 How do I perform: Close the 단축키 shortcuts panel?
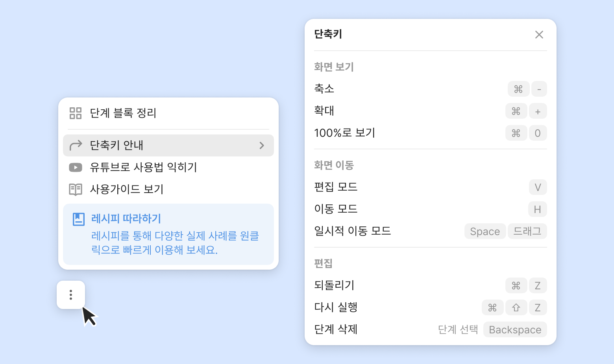[539, 35]
